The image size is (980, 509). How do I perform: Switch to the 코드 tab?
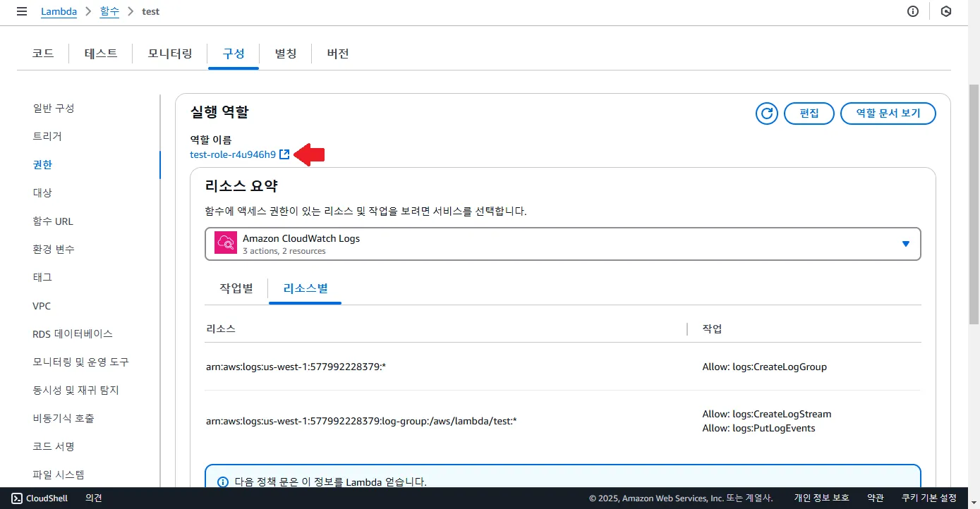pos(43,54)
